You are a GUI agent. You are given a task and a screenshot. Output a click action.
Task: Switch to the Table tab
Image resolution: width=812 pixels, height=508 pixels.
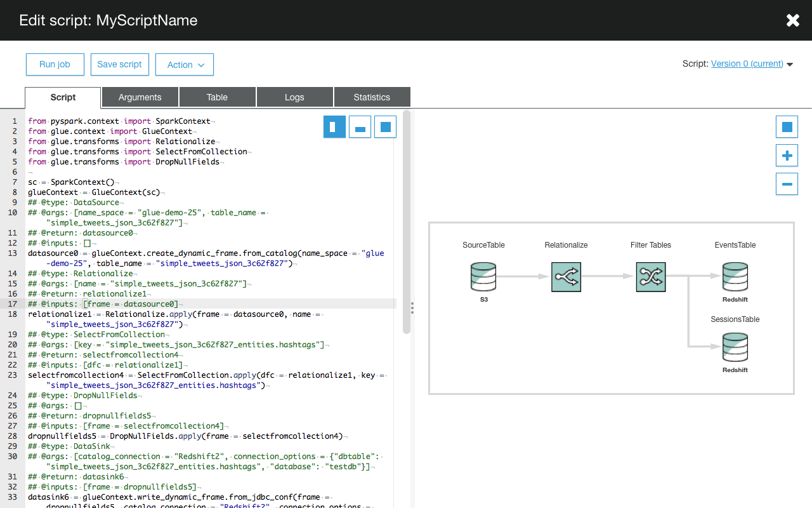point(217,97)
